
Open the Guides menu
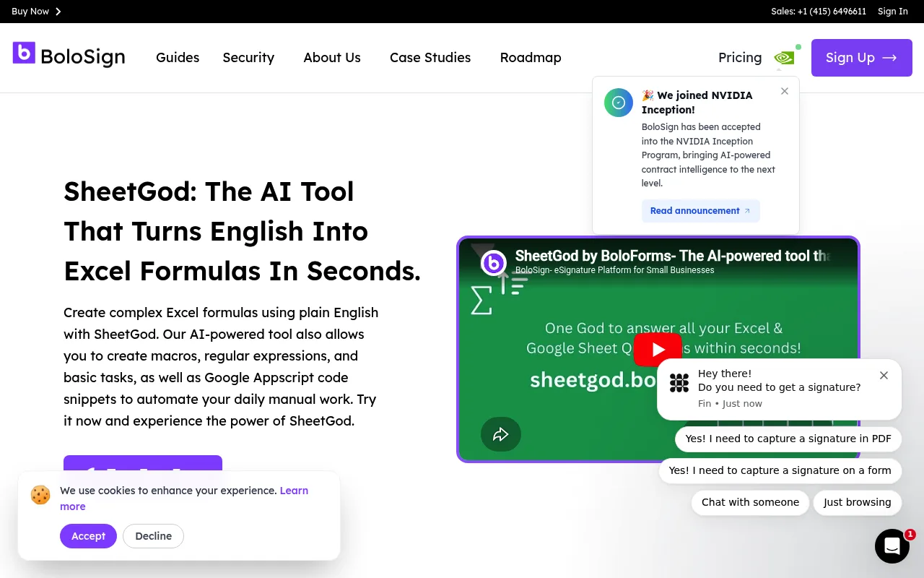178,58
